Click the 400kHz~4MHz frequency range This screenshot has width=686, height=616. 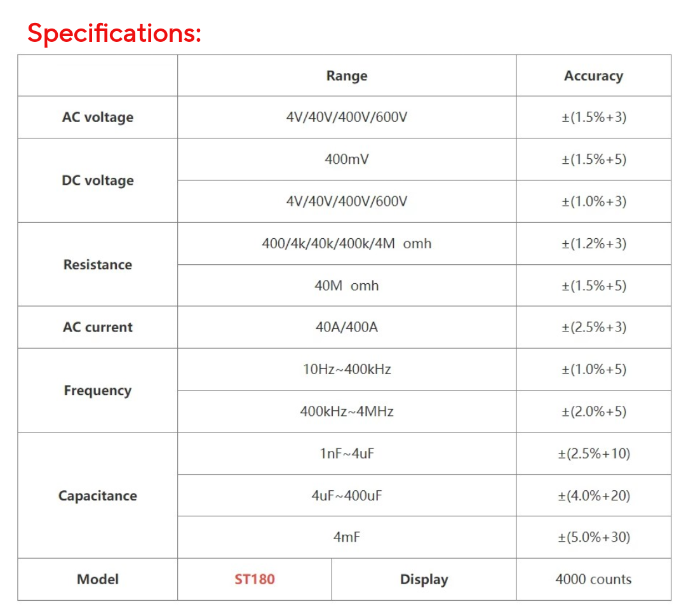(347, 412)
